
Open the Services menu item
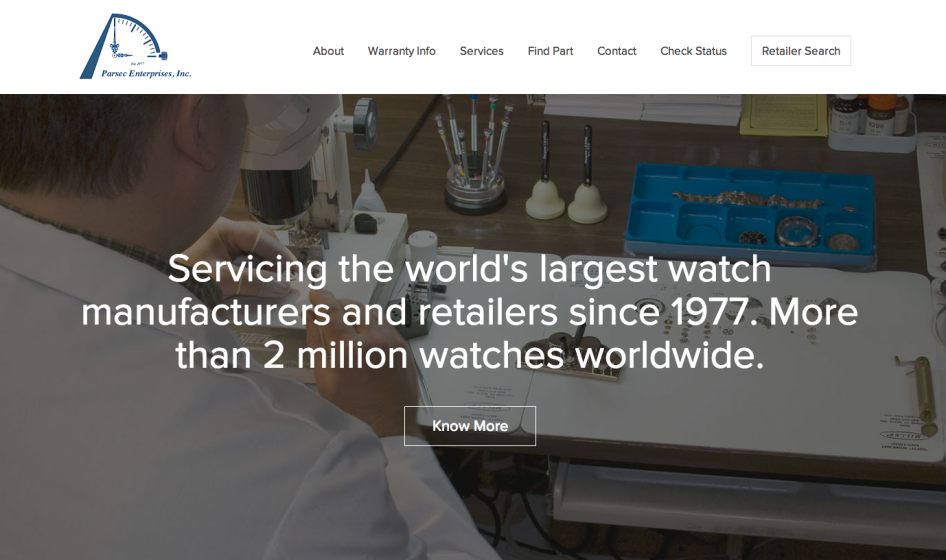coord(481,51)
